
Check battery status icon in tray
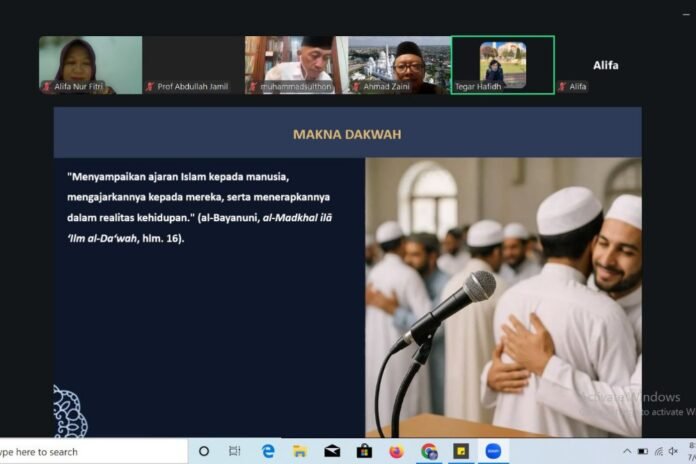[643, 452]
